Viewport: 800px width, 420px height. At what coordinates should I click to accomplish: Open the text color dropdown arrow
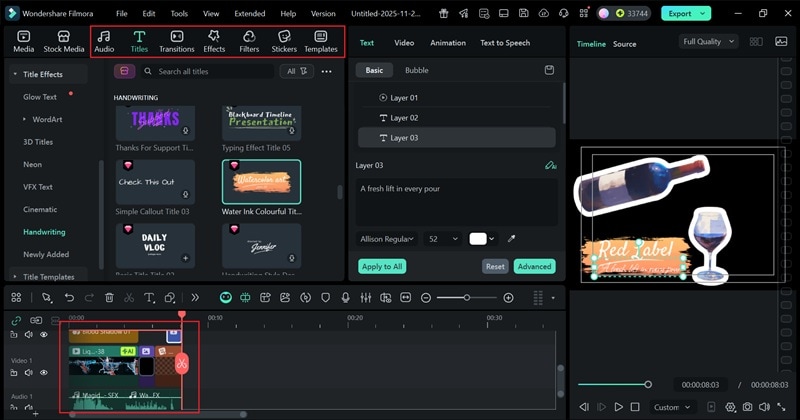click(491, 239)
